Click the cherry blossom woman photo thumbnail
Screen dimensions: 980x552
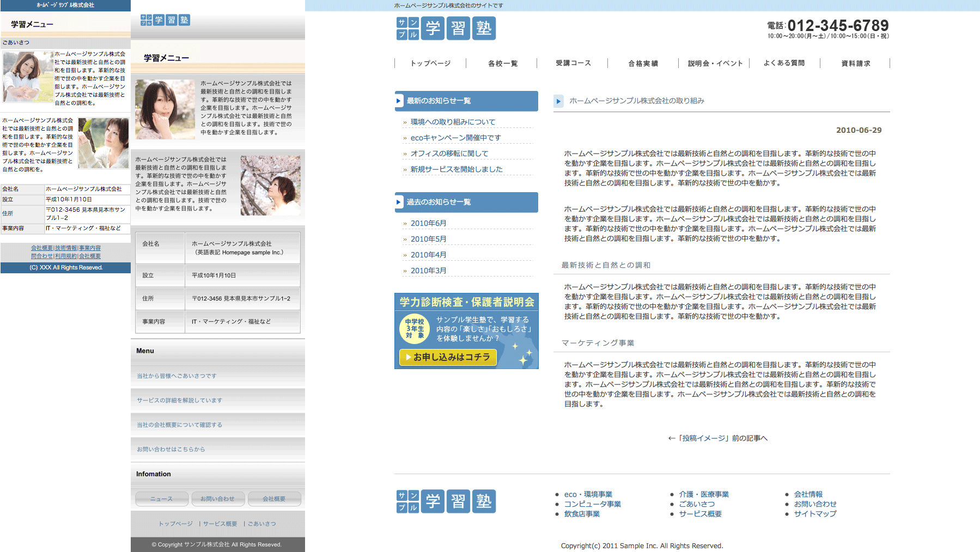tap(270, 186)
